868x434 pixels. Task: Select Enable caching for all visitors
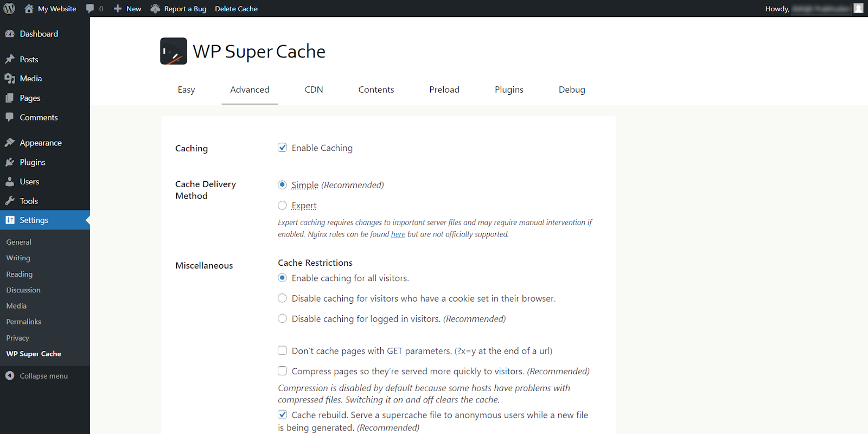pos(282,278)
